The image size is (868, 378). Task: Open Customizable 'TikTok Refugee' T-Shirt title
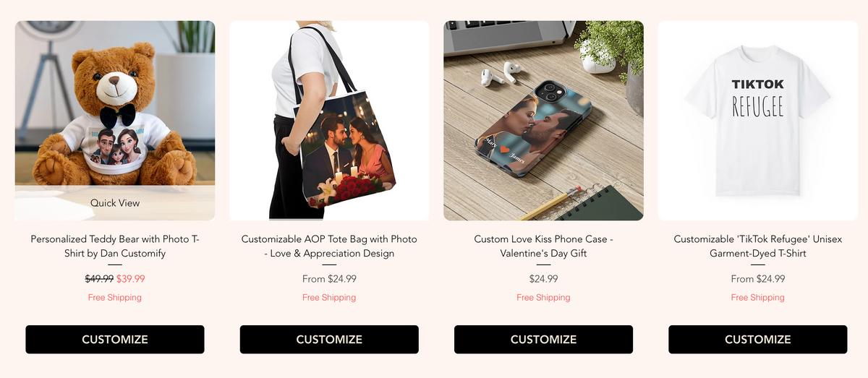click(757, 246)
